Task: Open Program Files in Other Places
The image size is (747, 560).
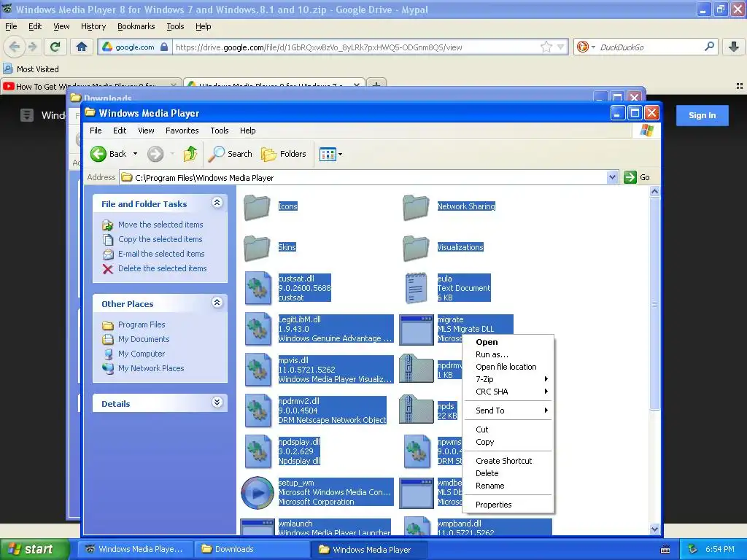Action: (x=142, y=324)
